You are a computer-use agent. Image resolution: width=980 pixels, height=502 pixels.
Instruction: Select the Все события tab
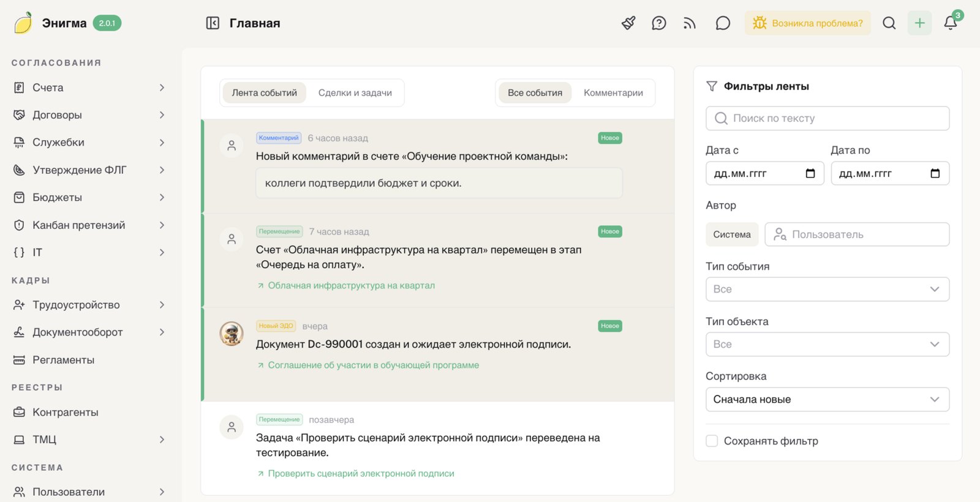(535, 93)
